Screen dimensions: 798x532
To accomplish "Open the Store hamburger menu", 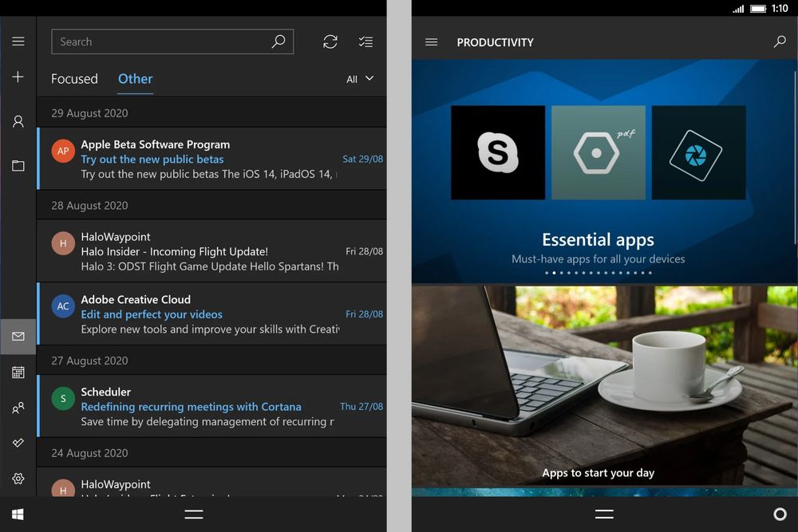I will click(x=431, y=41).
